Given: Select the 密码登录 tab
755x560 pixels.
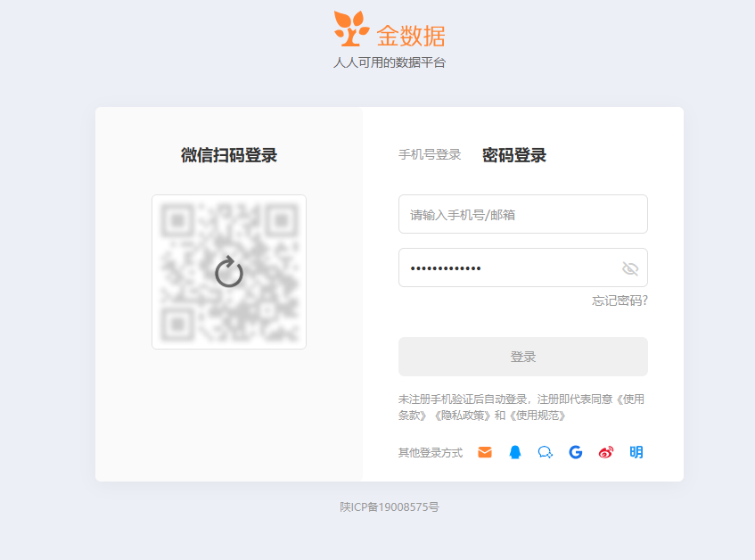Looking at the screenshot, I should (513, 155).
